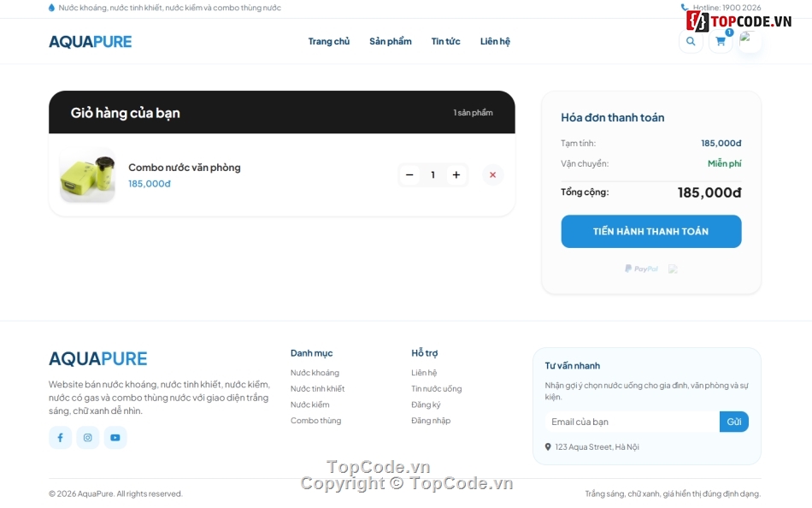Click the 1 sản phẩm count label

pyautogui.click(x=473, y=113)
